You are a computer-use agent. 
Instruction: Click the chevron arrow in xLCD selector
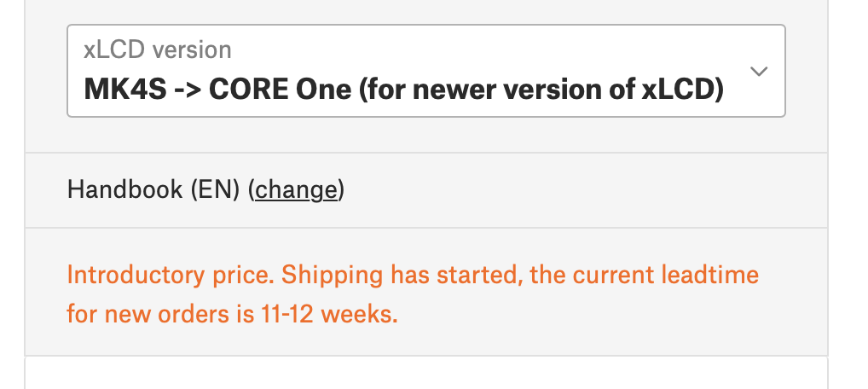pyautogui.click(x=759, y=71)
